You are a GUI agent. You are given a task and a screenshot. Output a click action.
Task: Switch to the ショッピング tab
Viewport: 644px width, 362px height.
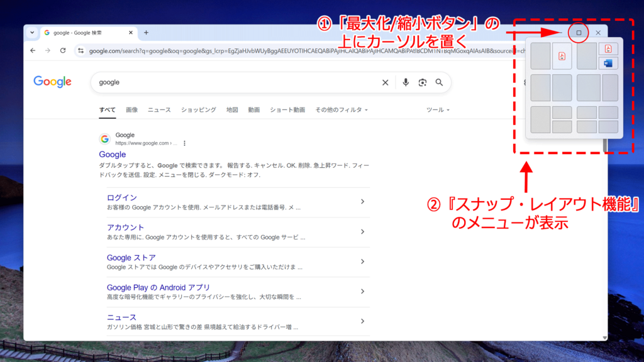click(198, 110)
